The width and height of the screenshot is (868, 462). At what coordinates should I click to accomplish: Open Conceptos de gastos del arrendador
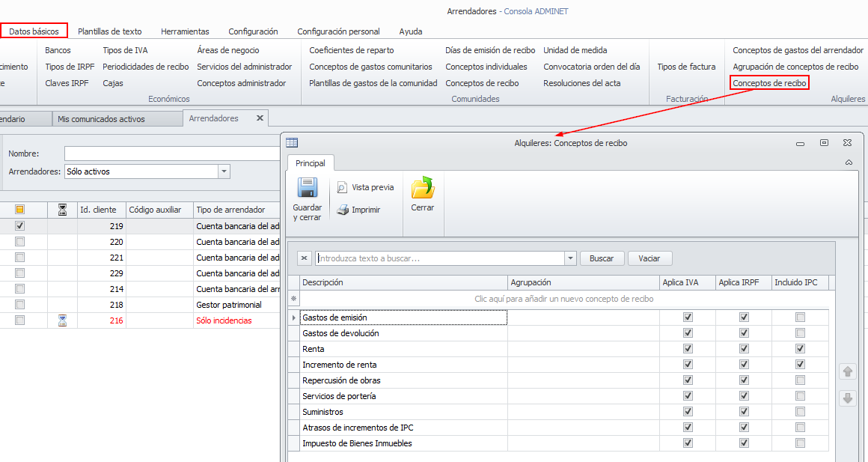click(x=798, y=50)
